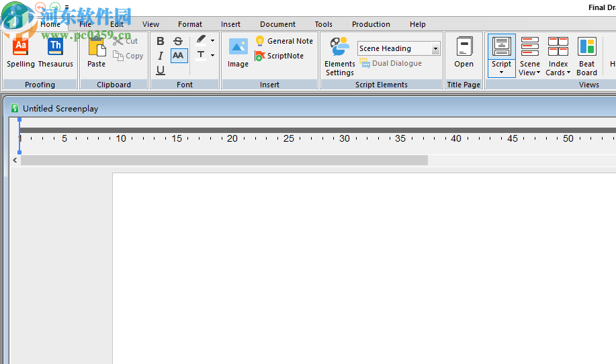This screenshot has width=616, height=364.
Task: Open the Thesaurus tool
Action: [x=55, y=53]
